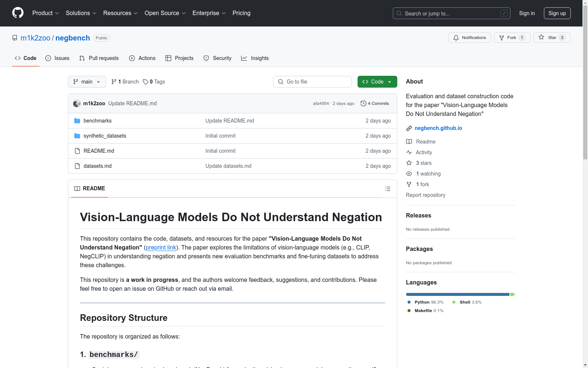Click the Readme book icon in About
This screenshot has width=588, height=368.
click(409, 142)
